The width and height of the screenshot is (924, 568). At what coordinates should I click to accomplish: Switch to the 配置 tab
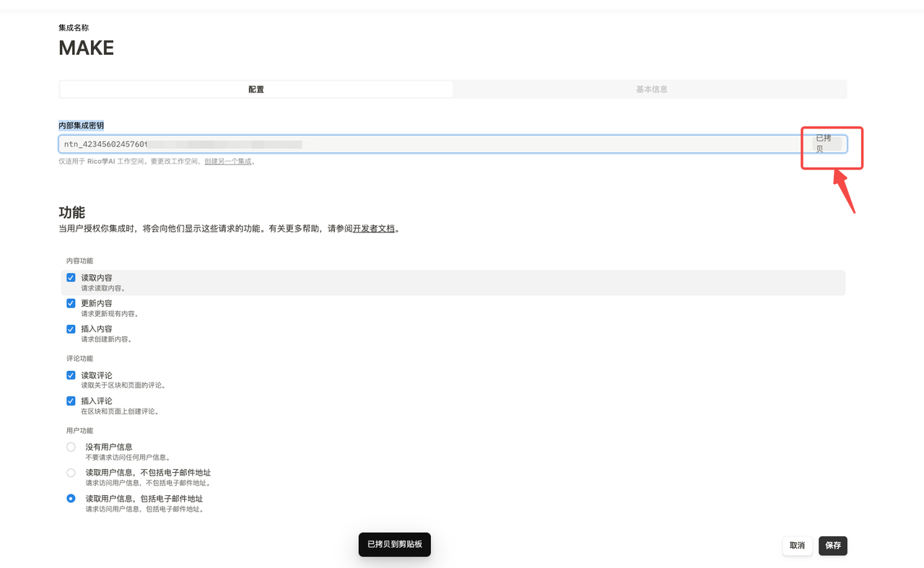[256, 89]
